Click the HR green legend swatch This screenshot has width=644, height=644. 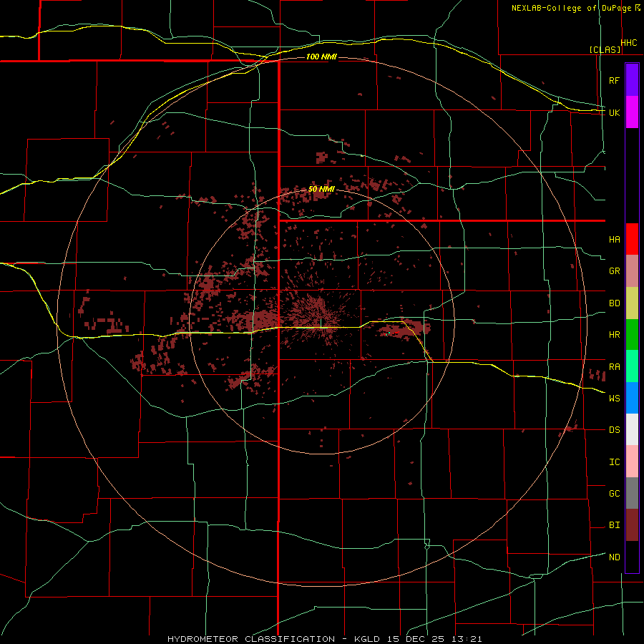(x=632, y=335)
